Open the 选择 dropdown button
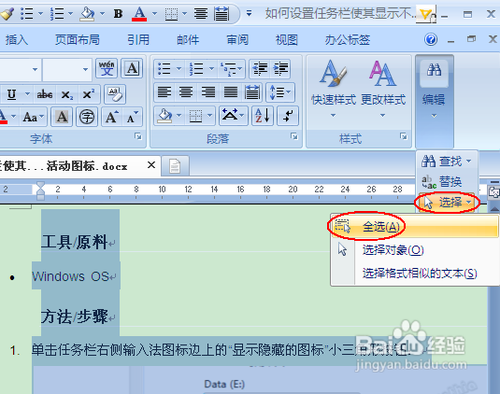Viewport: 500px width, 394px height. (x=447, y=202)
